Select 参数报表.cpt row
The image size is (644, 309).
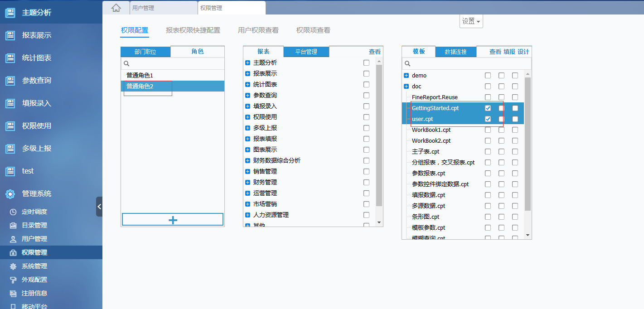click(x=463, y=174)
